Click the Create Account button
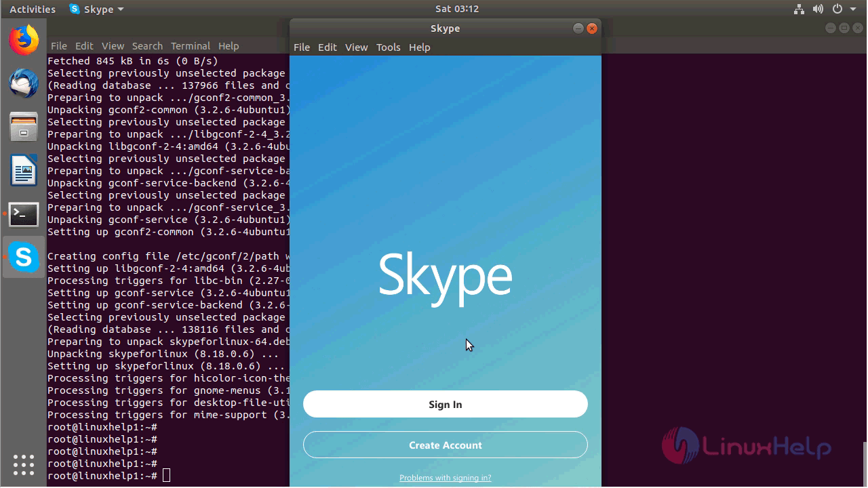The width and height of the screenshot is (868, 488). (446, 445)
